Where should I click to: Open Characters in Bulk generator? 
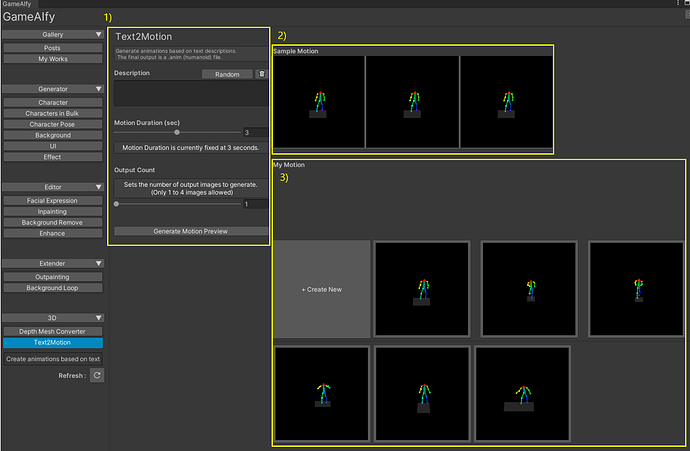click(53, 113)
